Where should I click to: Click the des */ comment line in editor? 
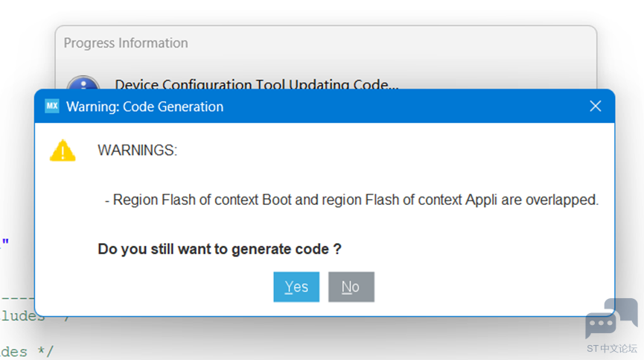click(27, 352)
